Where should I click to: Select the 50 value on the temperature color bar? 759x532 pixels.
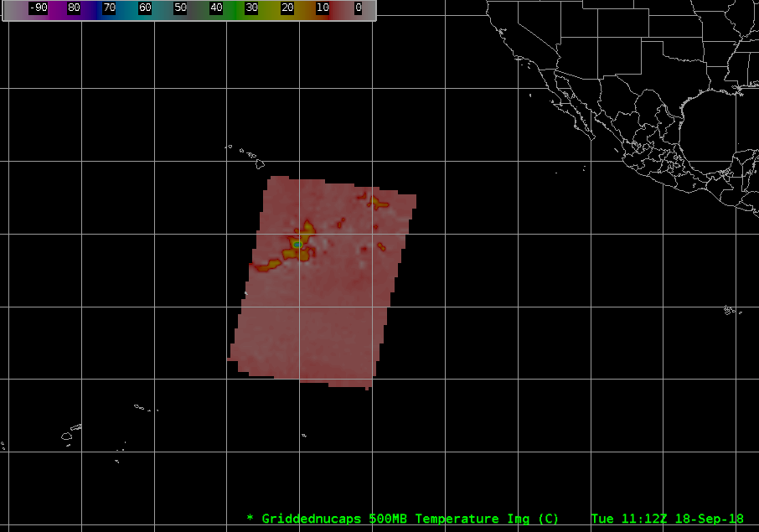click(180, 8)
